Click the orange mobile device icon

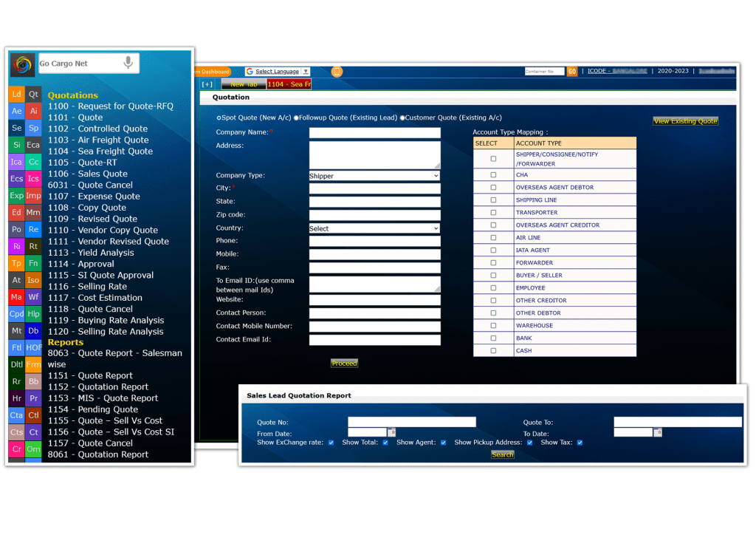tap(337, 72)
